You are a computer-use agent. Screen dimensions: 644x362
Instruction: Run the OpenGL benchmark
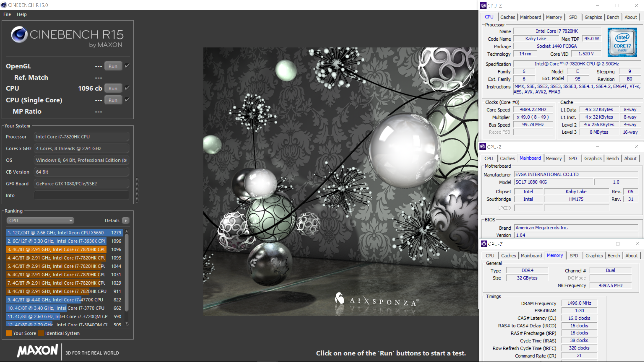tap(113, 66)
